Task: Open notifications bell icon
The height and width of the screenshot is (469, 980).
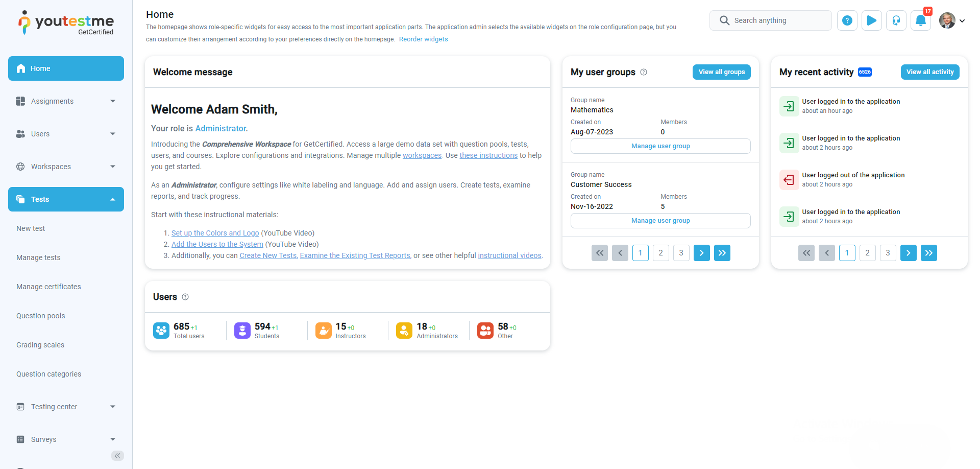Action: (x=920, y=20)
